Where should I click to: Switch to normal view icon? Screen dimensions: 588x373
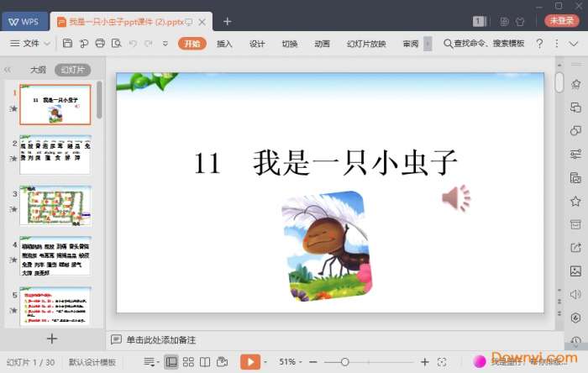(x=171, y=362)
